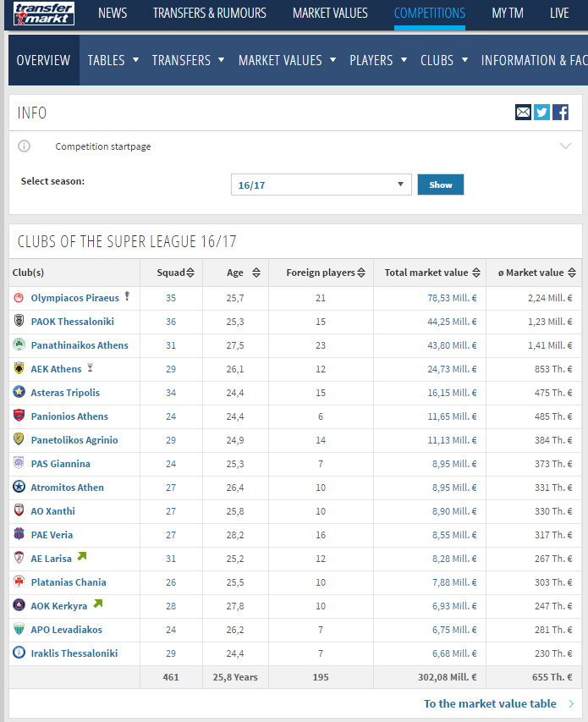
Task: Share page via email envelope icon
Action: (x=523, y=113)
